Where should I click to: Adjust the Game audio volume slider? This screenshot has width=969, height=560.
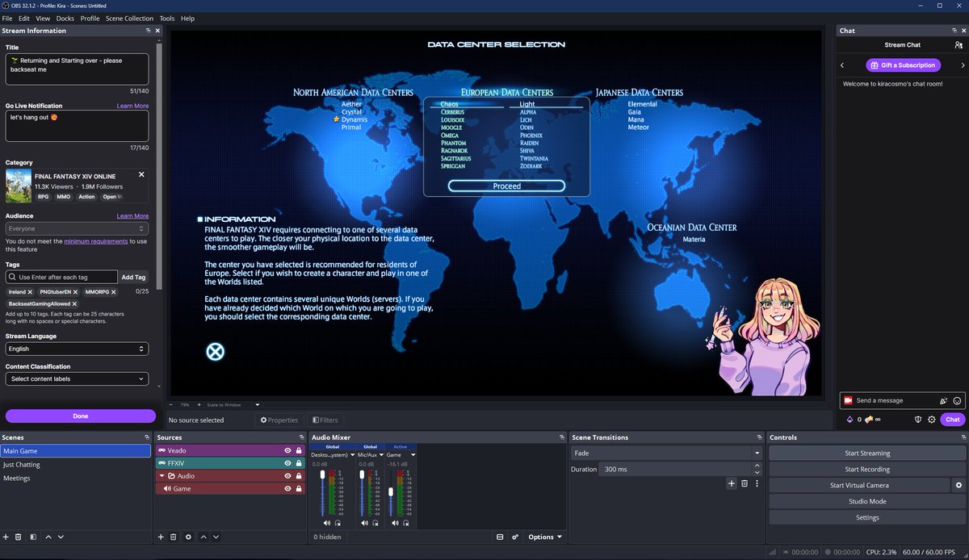point(390,494)
